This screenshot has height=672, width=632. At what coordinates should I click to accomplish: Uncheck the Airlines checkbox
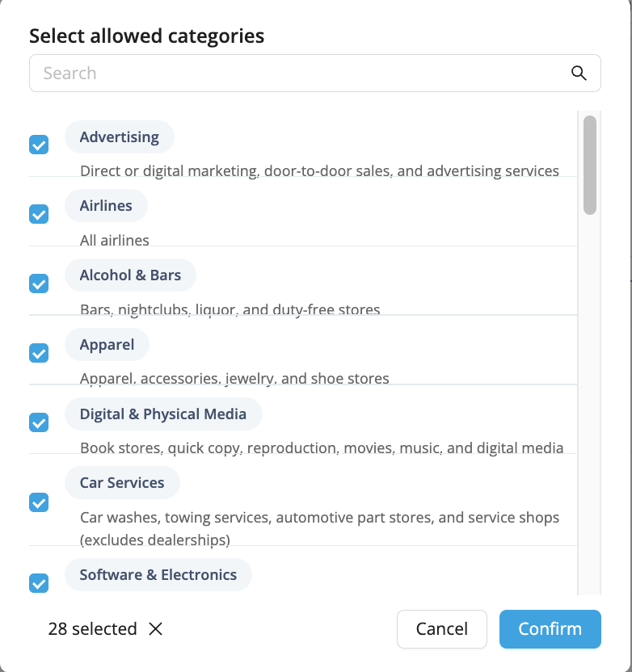39,214
